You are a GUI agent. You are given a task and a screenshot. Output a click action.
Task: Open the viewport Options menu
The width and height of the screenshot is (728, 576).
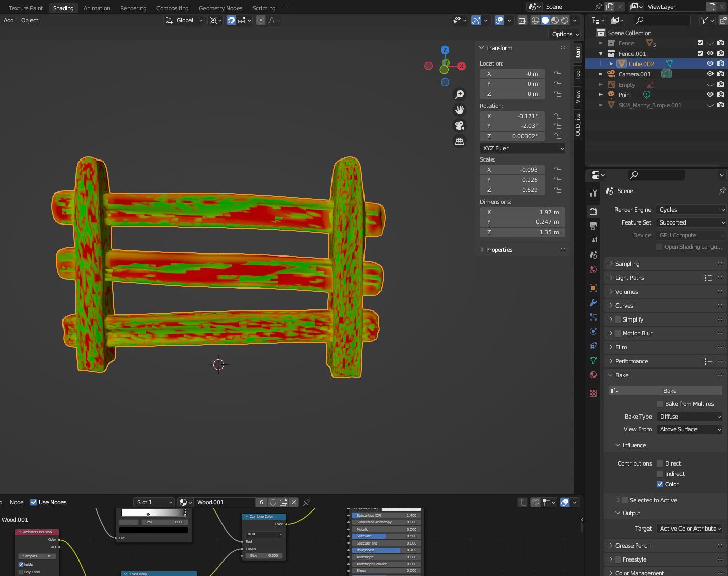[564, 34]
